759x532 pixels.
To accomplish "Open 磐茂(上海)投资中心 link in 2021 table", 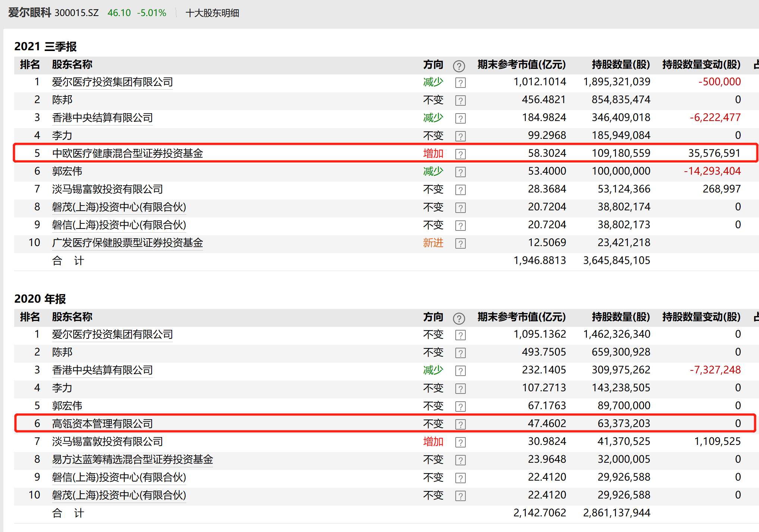I will (119, 207).
